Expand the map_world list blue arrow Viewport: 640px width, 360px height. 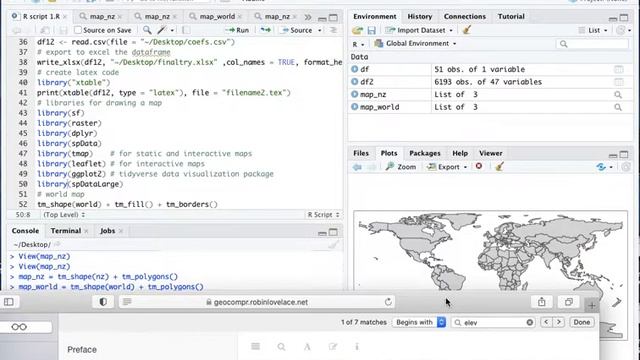click(x=355, y=107)
